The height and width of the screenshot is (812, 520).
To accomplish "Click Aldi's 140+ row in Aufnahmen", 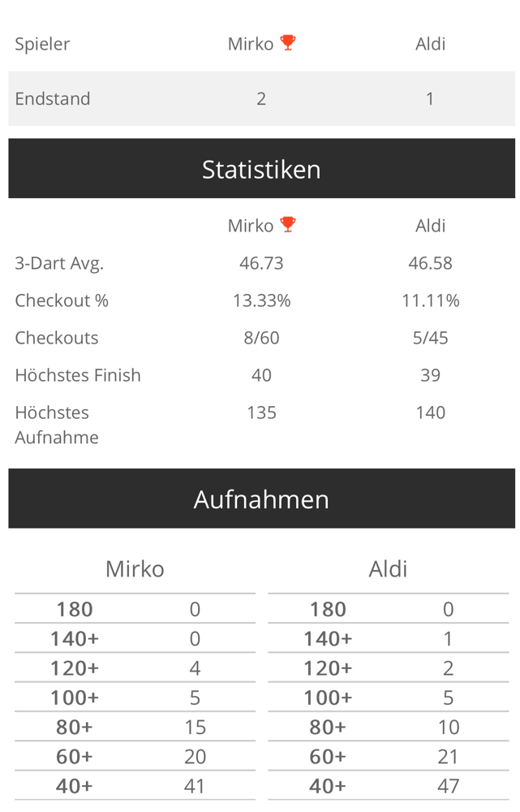I will 389,638.
